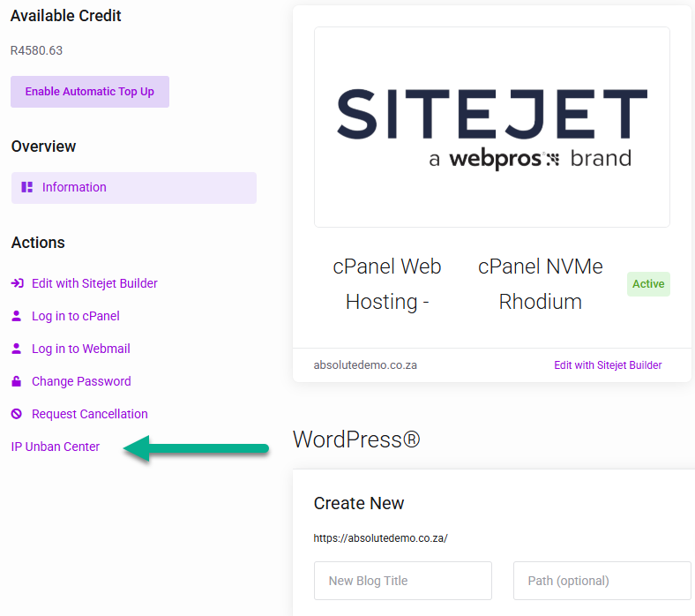Screen dimensions: 695x616
Task: Open Edit with Sitejet Builder action link
Action: point(94,283)
